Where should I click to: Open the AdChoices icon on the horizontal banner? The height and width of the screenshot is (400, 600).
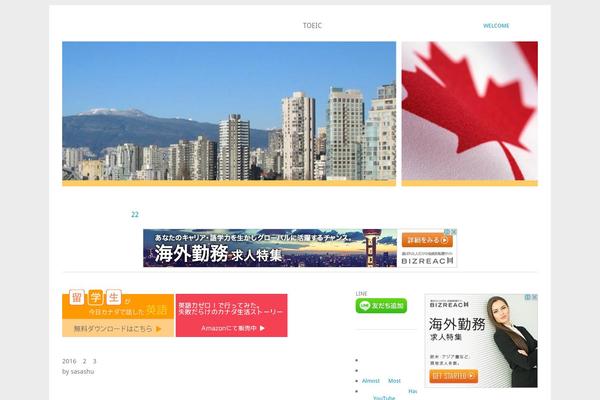448,232
